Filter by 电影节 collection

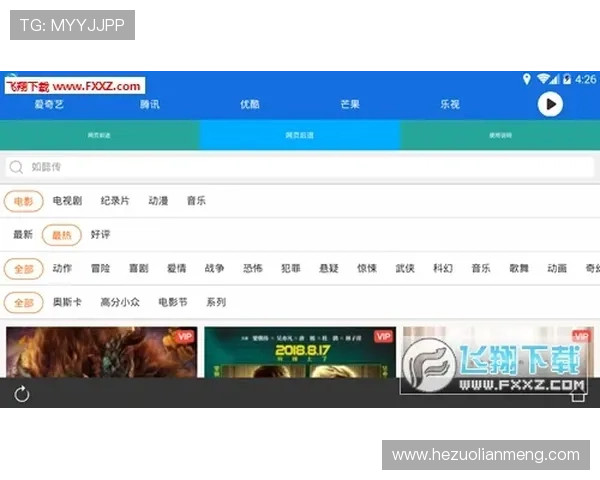tap(173, 302)
